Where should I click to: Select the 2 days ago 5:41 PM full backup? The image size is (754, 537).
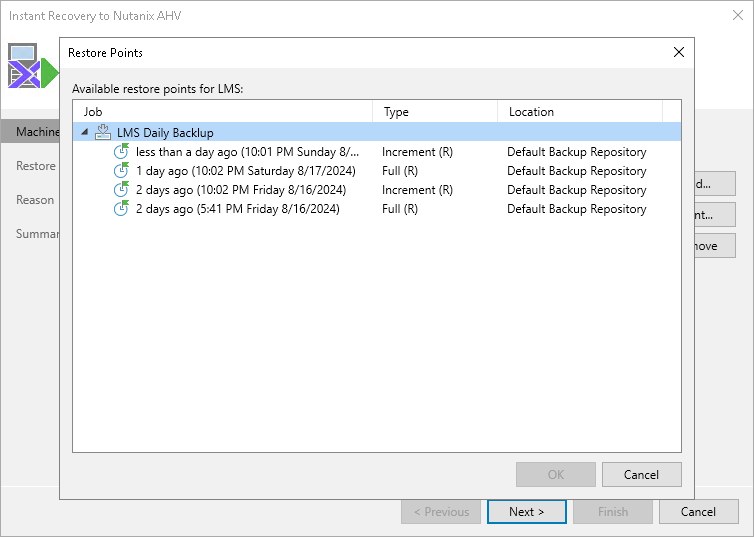tap(238, 209)
